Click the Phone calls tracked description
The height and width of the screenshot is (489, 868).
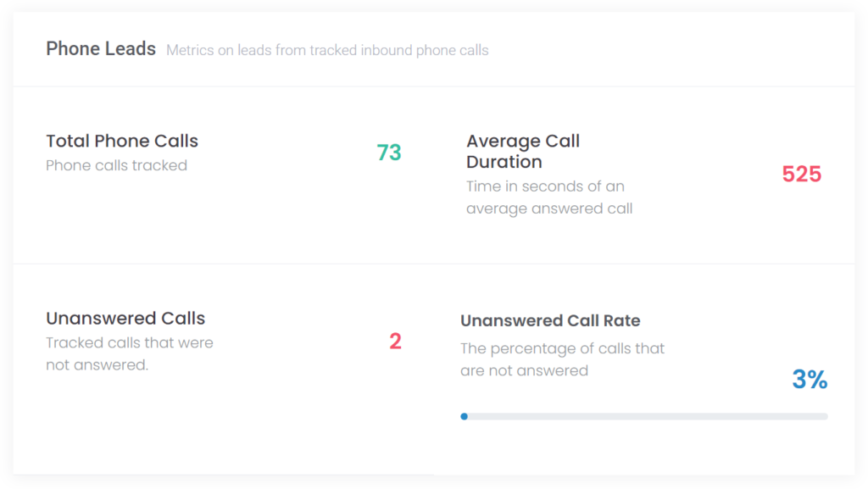[x=116, y=165]
